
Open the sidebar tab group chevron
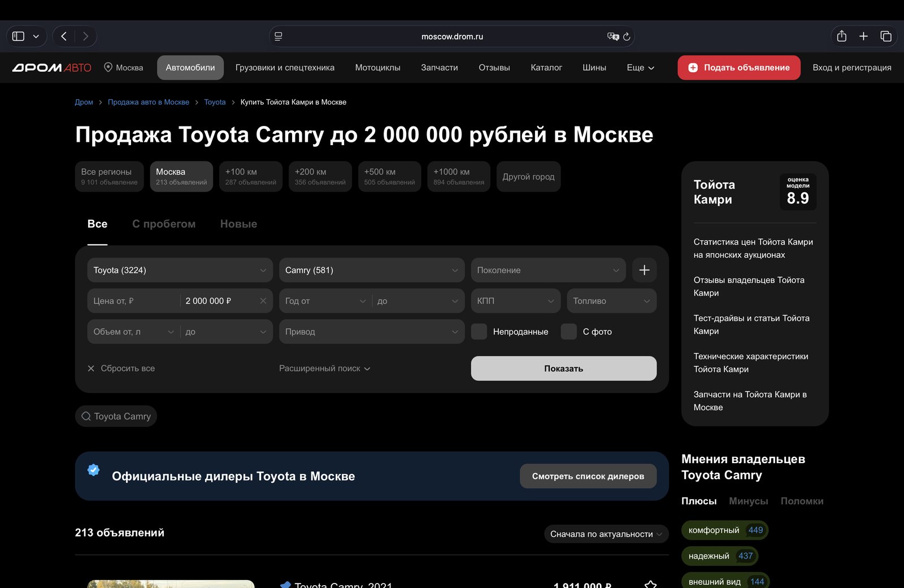(36, 36)
